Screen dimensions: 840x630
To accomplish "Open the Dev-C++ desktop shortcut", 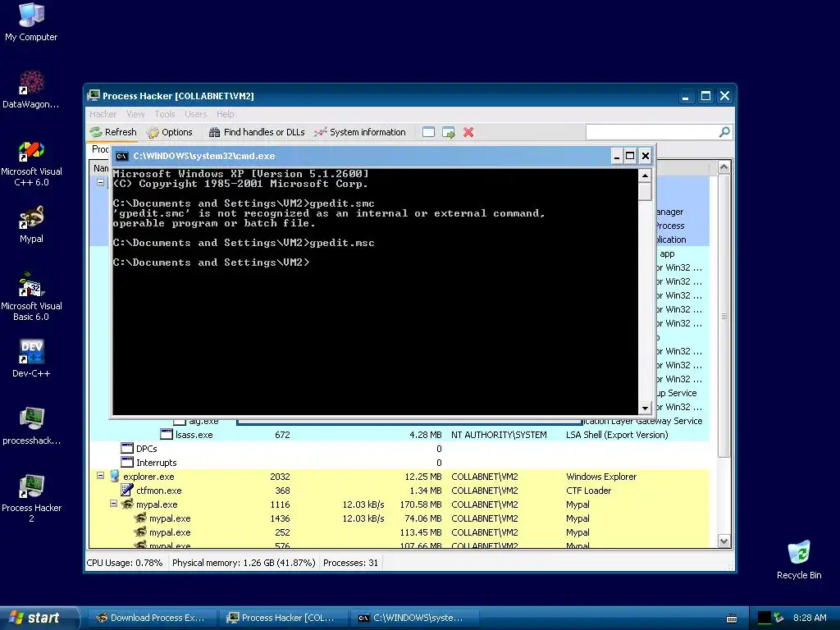I will pos(31,358).
